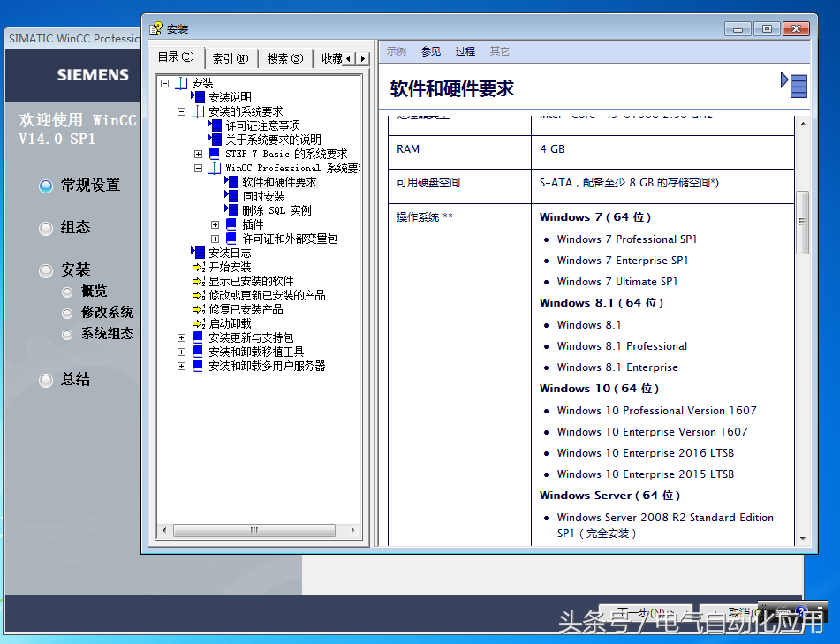Open the 安装说明 help topic icon
This screenshot has height=644, width=840.
tap(201, 96)
